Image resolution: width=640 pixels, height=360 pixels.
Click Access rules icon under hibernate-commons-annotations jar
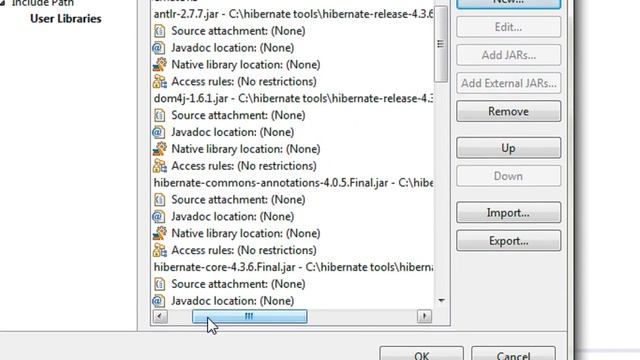[160, 251]
